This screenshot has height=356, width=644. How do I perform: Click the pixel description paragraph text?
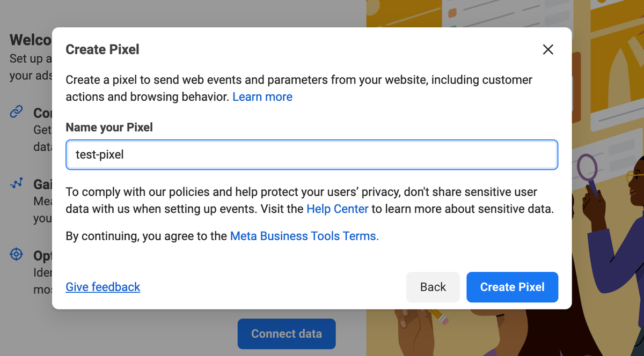tap(298, 80)
